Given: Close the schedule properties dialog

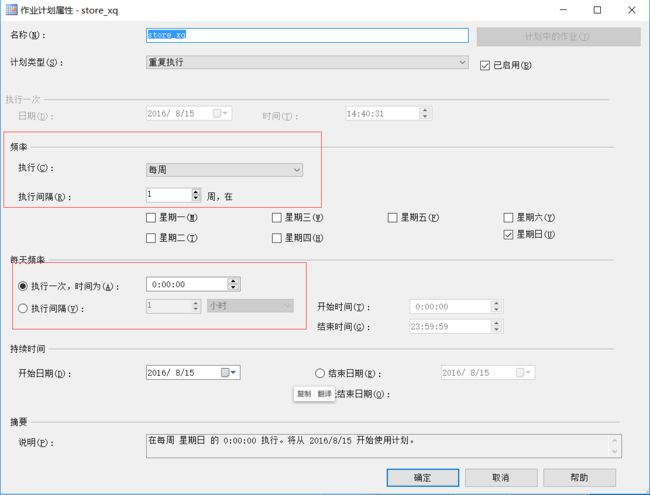Looking at the screenshot, I should 631,10.
